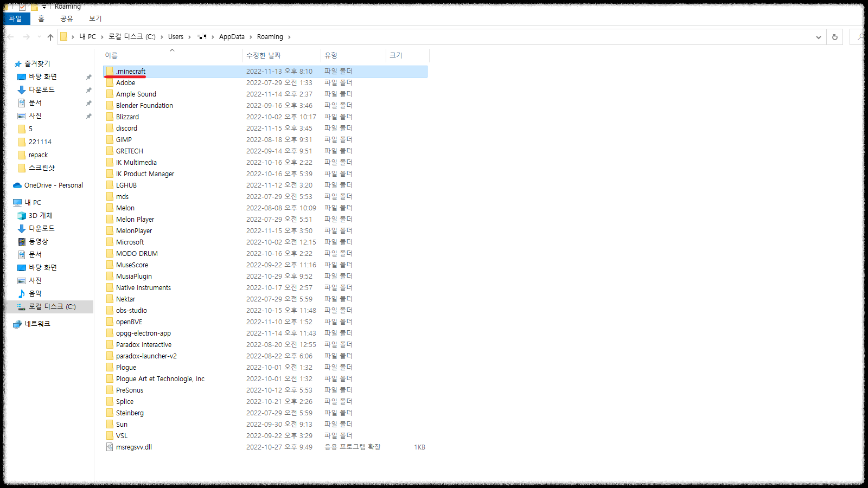Click the quick access 바탕 화면 icon
Image resolution: width=868 pixels, height=488 pixels.
pyautogui.click(x=22, y=76)
